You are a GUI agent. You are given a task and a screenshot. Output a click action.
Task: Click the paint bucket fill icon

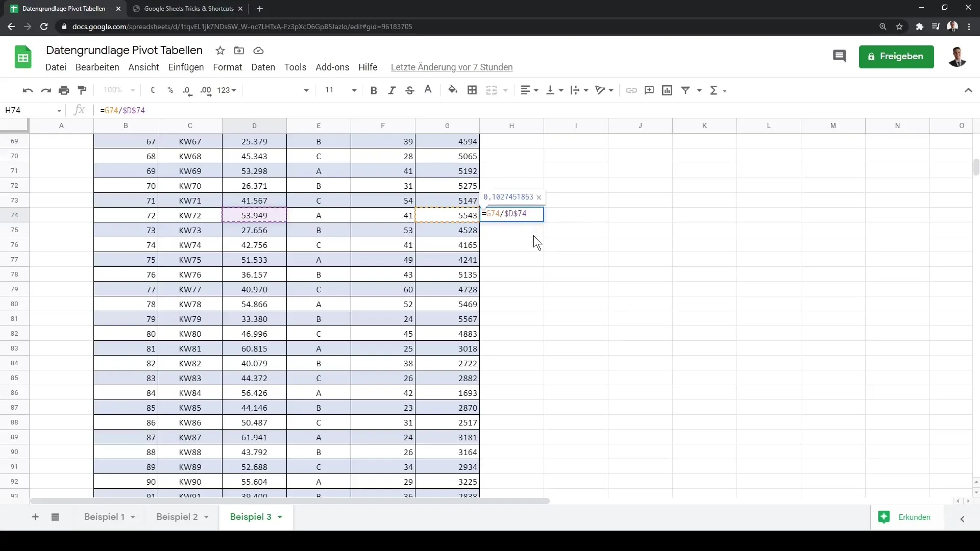(x=453, y=89)
